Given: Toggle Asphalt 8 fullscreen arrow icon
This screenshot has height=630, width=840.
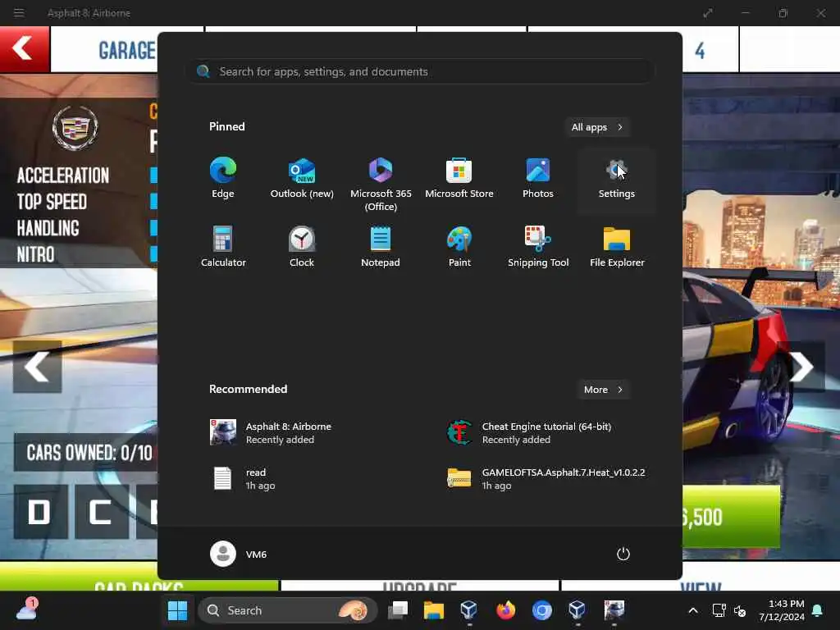Looking at the screenshot, I should (x=708, y=13).
